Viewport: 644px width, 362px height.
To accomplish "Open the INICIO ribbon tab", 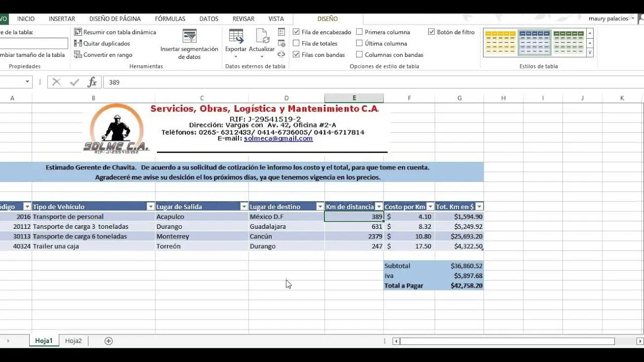I will click(26, 19).
